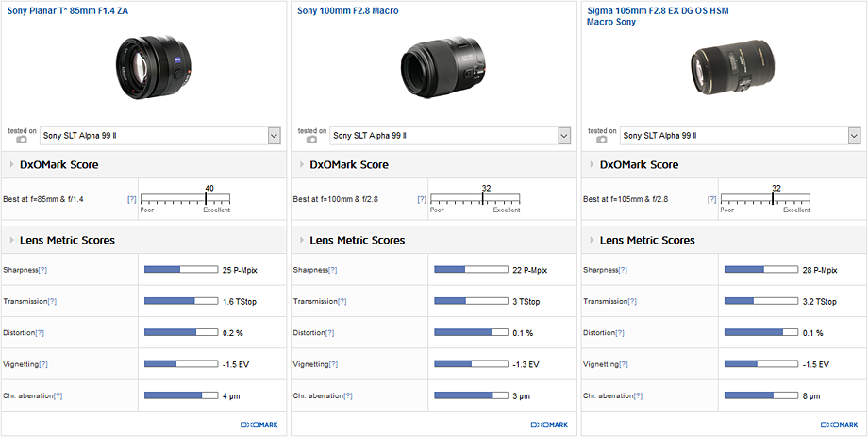The width and height of the screenshot is (868, 437).
Task: Open the Sony 100mm F2.8 Macro title link
Action: coord(347,10)
